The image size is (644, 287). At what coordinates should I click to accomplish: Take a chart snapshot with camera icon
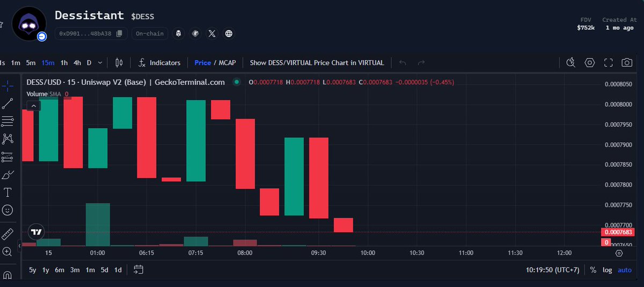point(627,63)
